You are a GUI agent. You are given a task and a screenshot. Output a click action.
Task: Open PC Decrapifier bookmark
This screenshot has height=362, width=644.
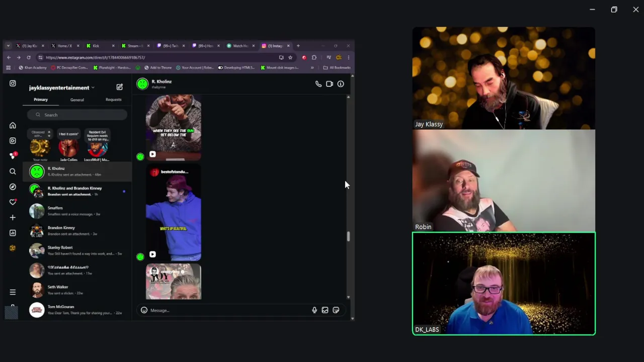[x=69, y=67]
